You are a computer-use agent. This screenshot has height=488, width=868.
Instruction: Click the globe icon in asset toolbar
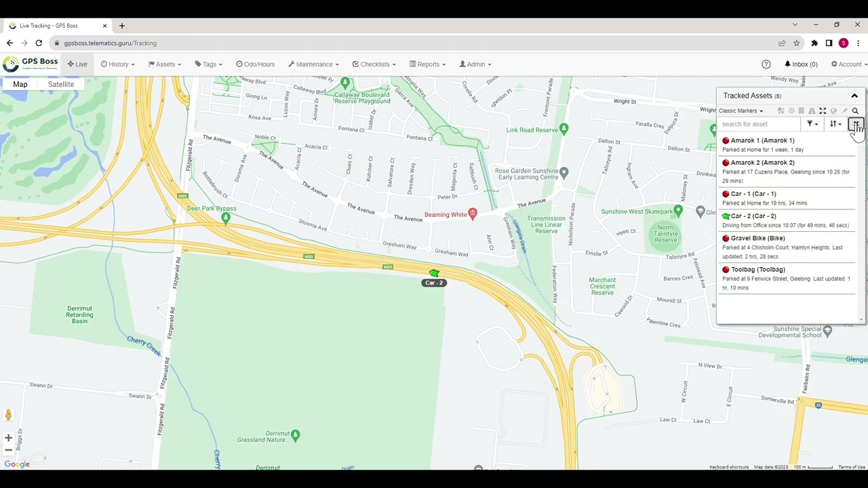(833, 111)
